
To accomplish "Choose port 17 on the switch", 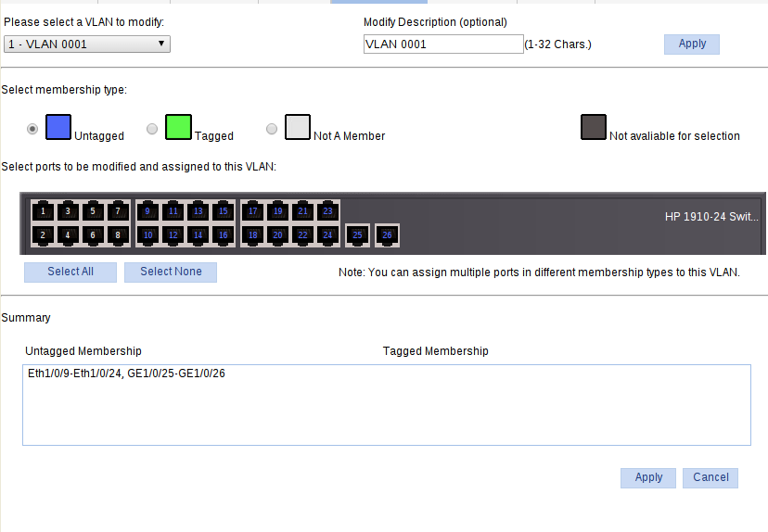I will coord(252,211).
